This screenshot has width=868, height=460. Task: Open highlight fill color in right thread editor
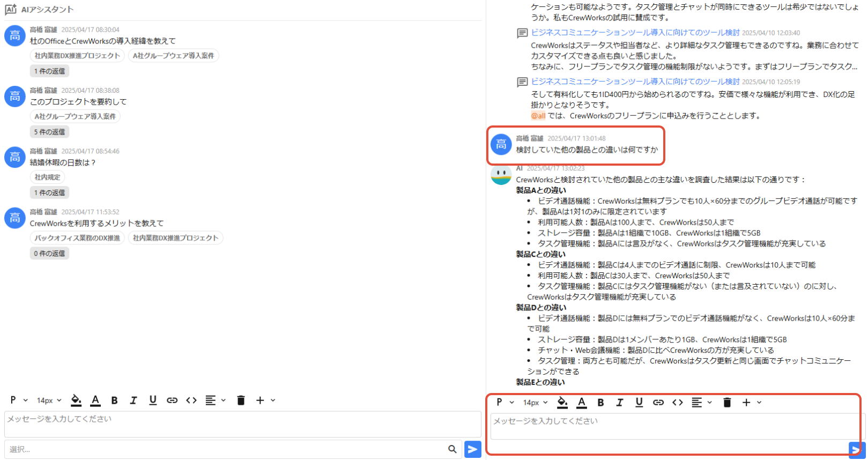click(x=562, y=403)
